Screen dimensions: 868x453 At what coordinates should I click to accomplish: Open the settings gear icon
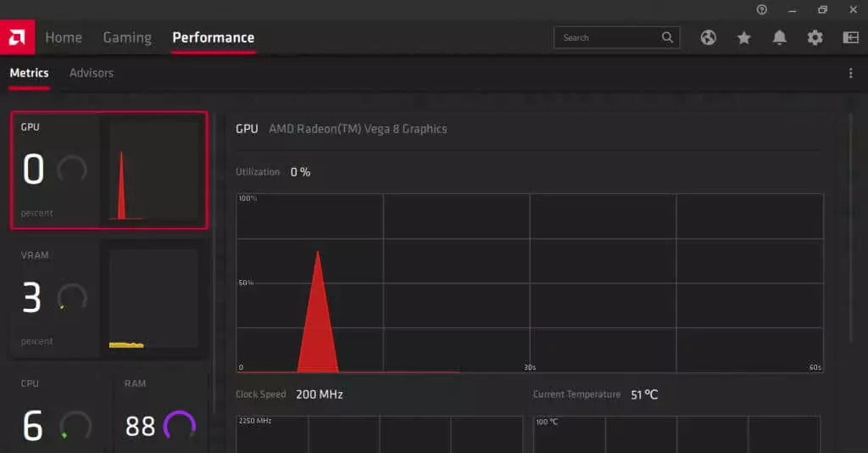pyautogui.click(x=815, y=37)
